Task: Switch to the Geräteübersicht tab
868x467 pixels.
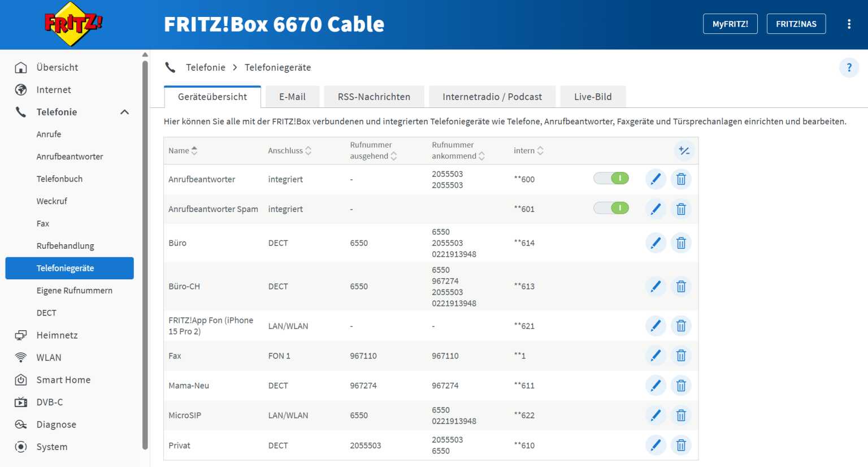Action: click(x=212, y=97)
